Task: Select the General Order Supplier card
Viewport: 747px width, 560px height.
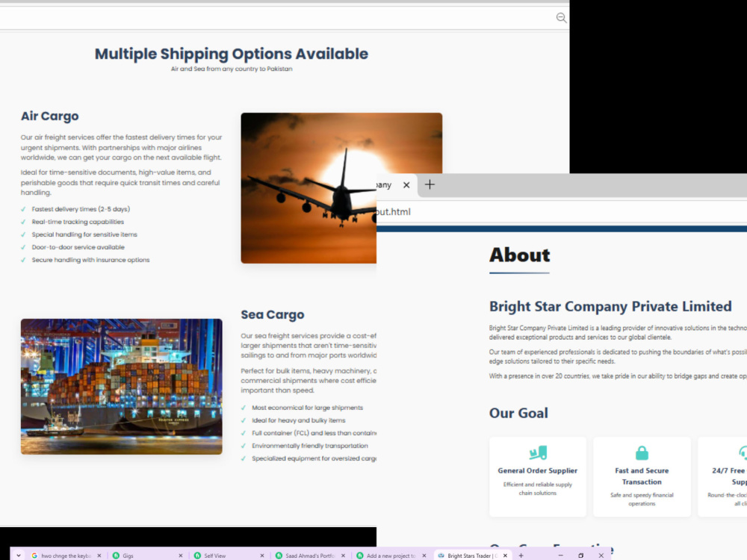Action: tap(538, 476)
